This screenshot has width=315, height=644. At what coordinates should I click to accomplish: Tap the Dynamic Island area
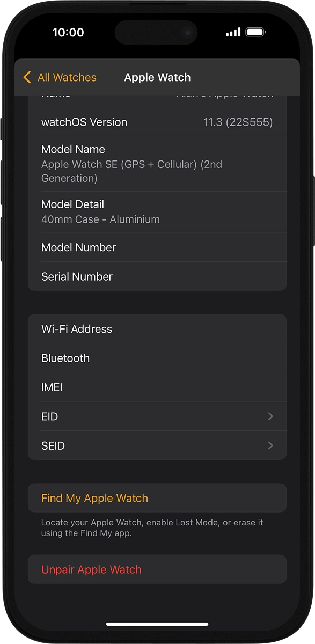156,32
